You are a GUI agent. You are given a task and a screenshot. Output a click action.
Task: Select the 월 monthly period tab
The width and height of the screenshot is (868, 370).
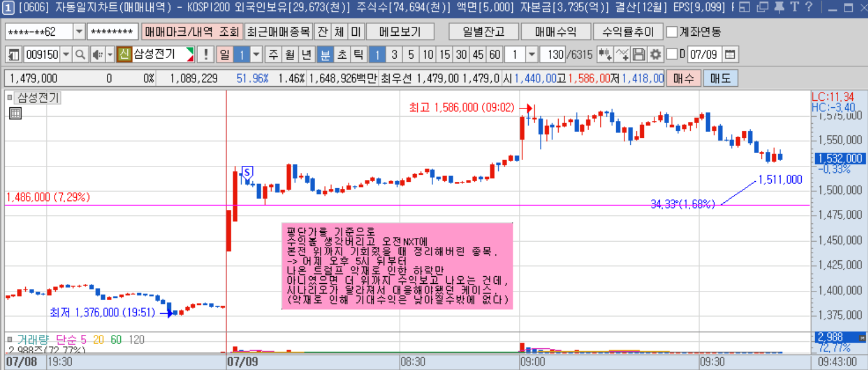290,55
